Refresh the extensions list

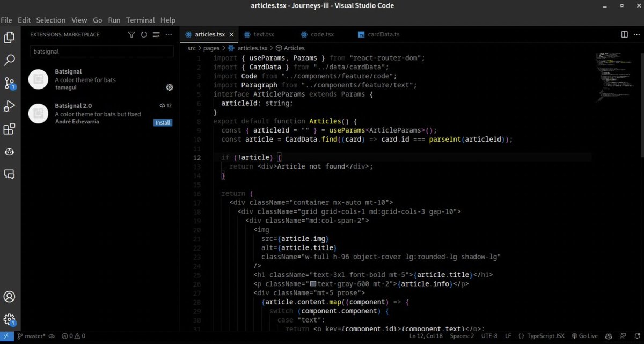pos(144,34)
